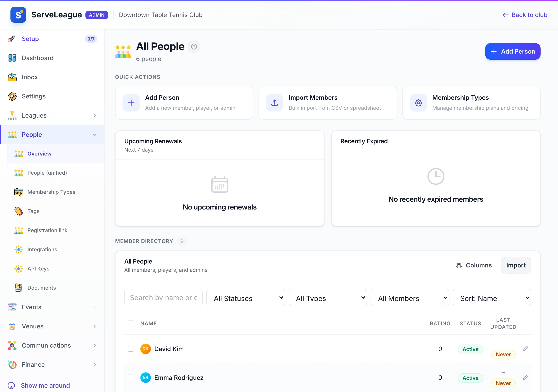
Task: Collapse the People section chevron
Action: pyautogui.click(x=95, y=135)
